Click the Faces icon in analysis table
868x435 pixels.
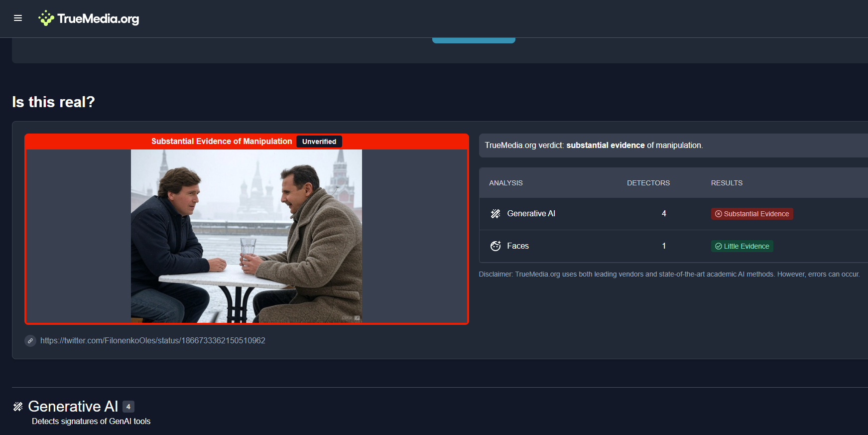(495, 246)
